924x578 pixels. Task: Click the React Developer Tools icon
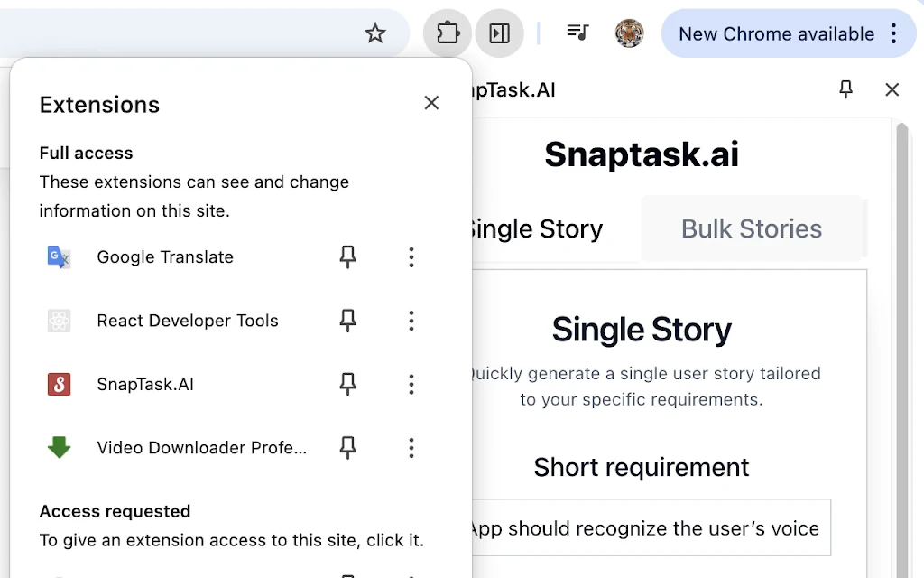(60, 321)
